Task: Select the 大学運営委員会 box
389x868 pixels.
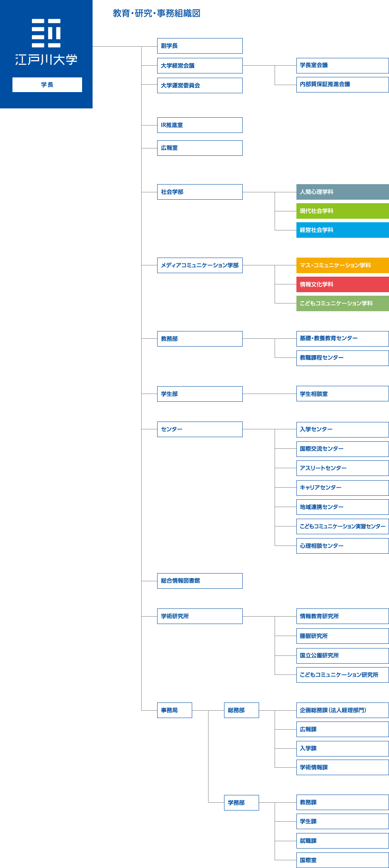Action: pyautogui.click(x=200, y=85)
